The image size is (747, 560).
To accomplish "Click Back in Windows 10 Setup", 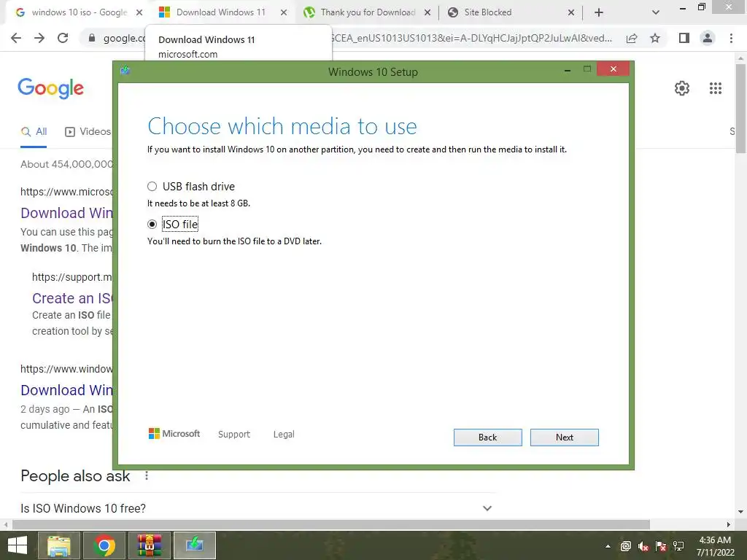I will coord(487,437).
